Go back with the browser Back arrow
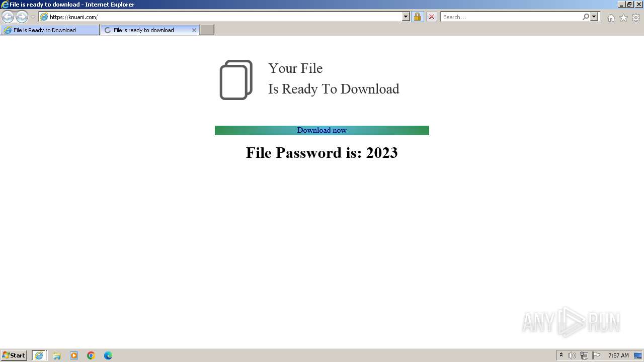 8,17
